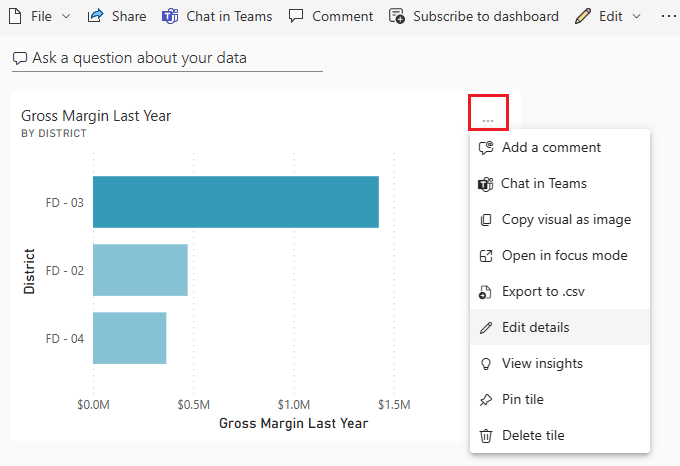Choose Open in focus mode
This screenshot has height=466, width=680.
click(560, 255)
